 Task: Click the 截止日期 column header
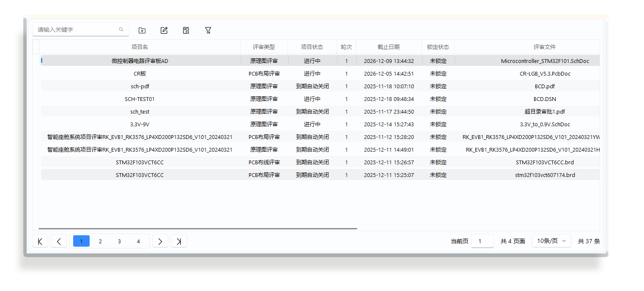click(388, 47)
